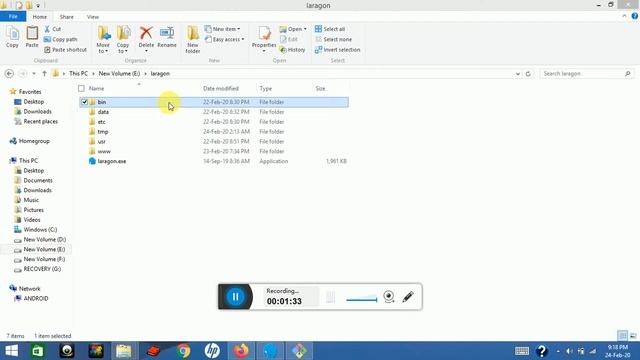This screenshot has height=360, width=640.
Task: Click the recorder webcam icon
Action: [389, 297]
